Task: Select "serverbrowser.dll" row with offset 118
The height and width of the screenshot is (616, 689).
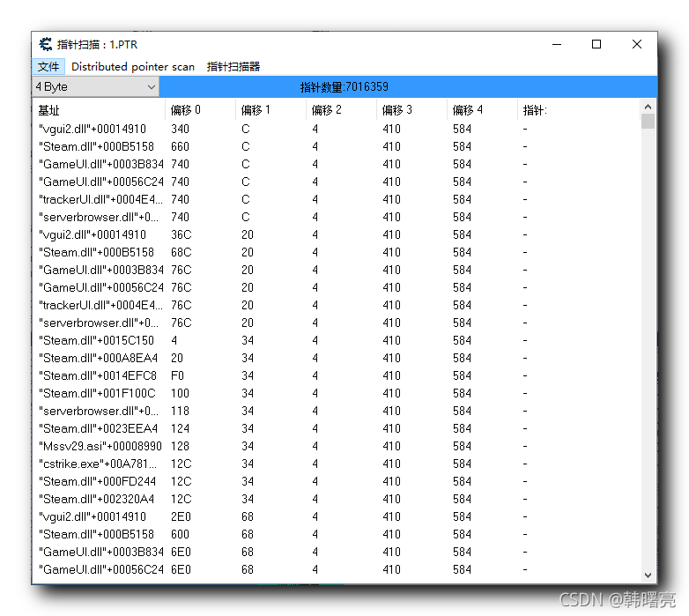Action: [337, 411]
